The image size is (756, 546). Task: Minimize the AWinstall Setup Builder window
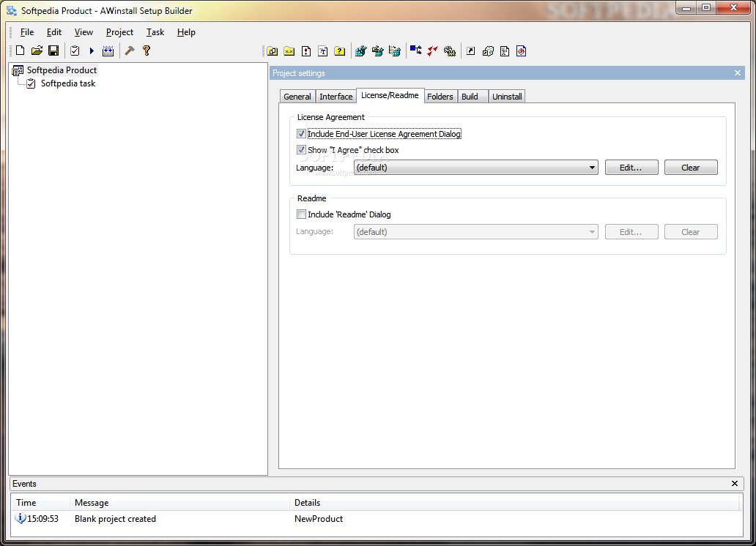click(x=686, y=8)
